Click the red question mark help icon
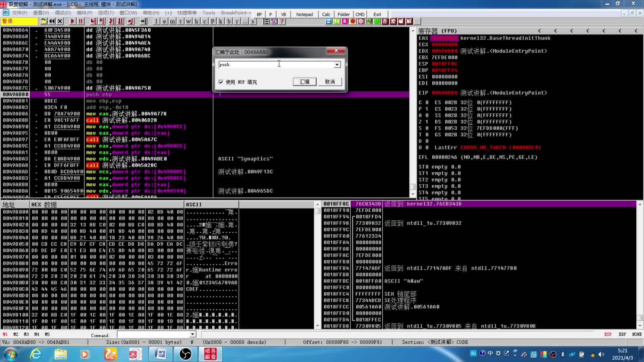 [282, 21]
